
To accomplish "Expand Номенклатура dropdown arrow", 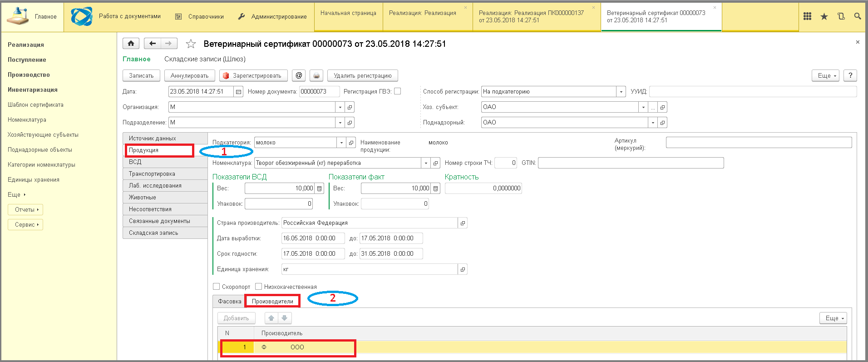I will pyautogui.click(x=426, y=163).
